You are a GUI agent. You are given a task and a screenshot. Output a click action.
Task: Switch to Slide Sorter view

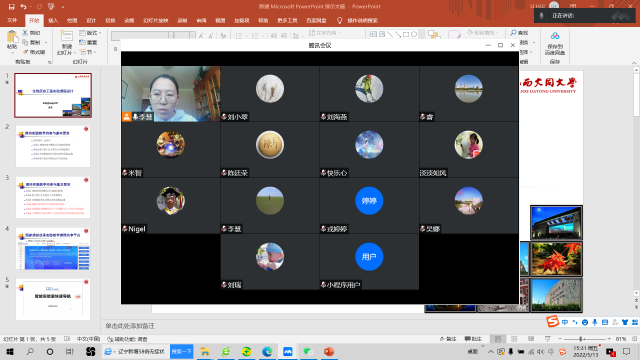[514, 339]
